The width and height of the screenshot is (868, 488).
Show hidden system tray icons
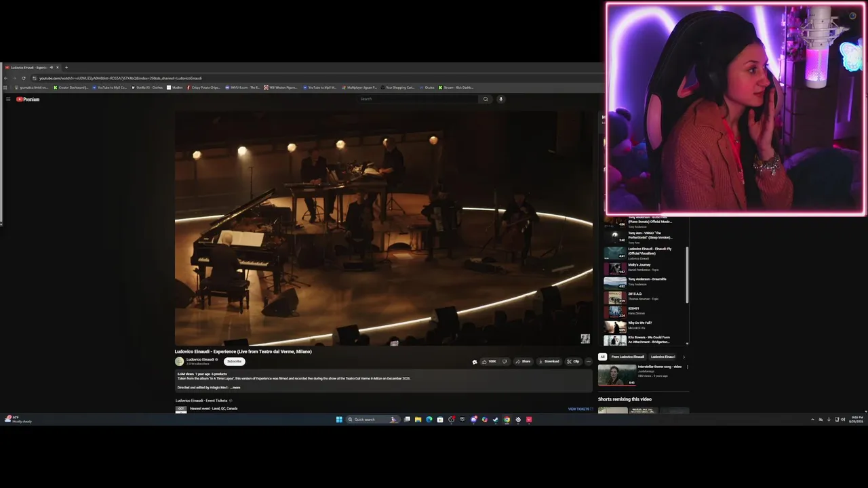click(812, 420)
